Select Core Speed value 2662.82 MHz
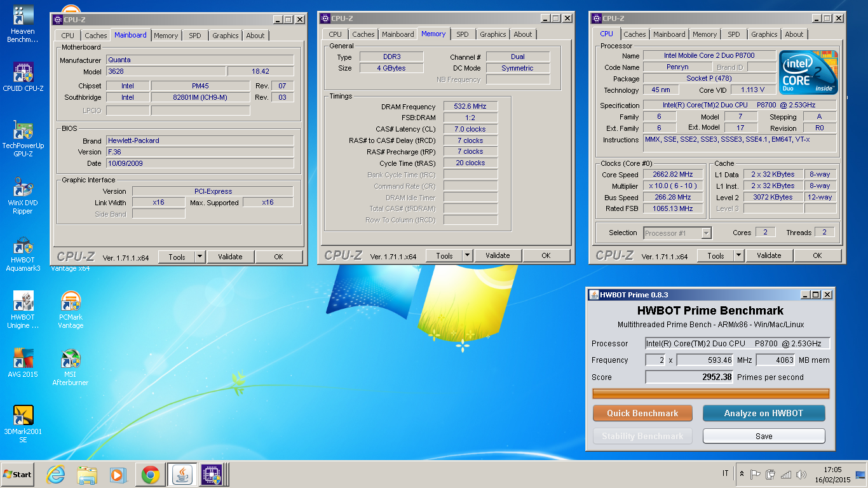This screenshot has width=868, height=488. pos(673,174)
